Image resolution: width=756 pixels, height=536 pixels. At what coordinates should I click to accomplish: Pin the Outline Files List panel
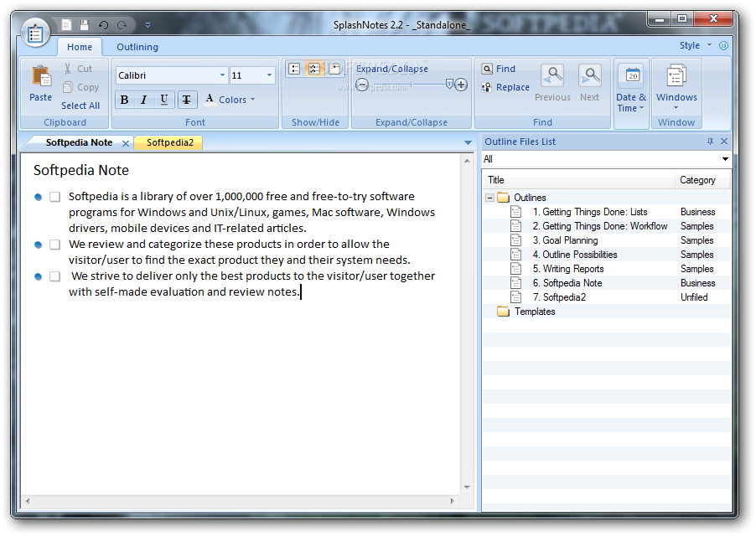tap(710, 141)
